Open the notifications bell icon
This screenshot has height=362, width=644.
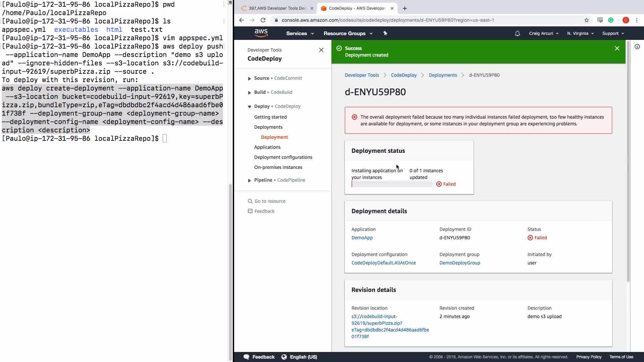coord(517,33)
